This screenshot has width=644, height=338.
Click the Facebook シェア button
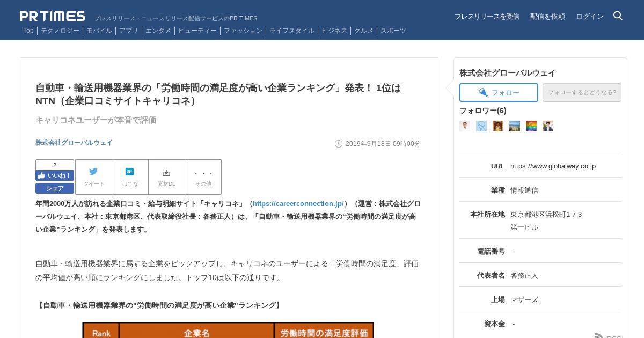[55, 188]
